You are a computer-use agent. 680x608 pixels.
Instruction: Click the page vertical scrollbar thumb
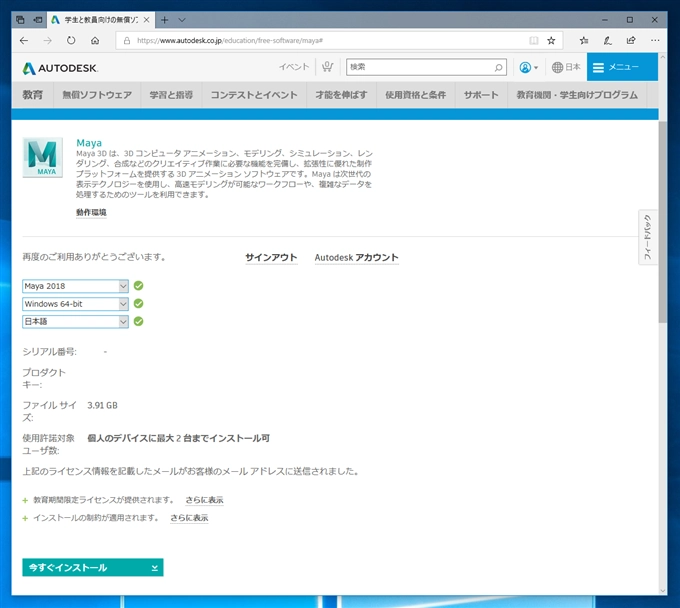(x=662, y=222)
